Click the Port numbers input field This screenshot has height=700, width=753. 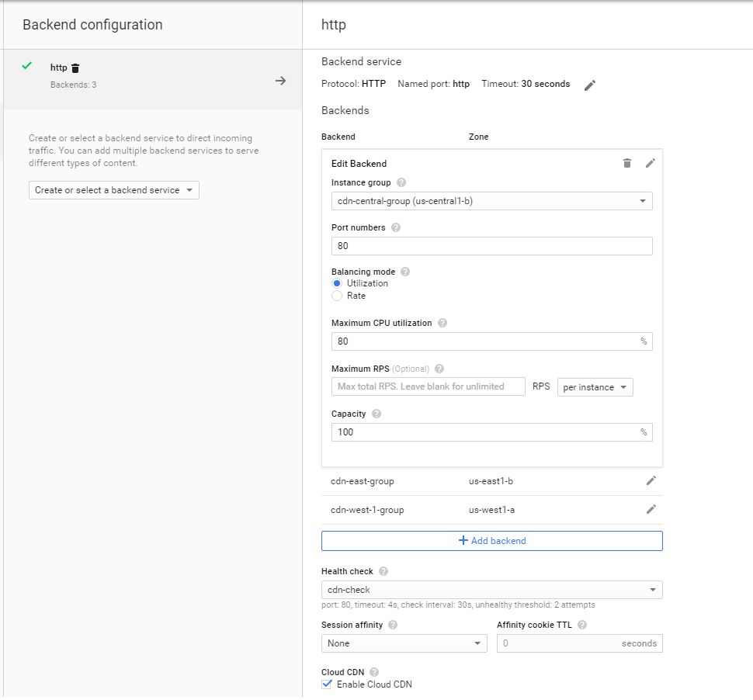click(x=491, y=246)
